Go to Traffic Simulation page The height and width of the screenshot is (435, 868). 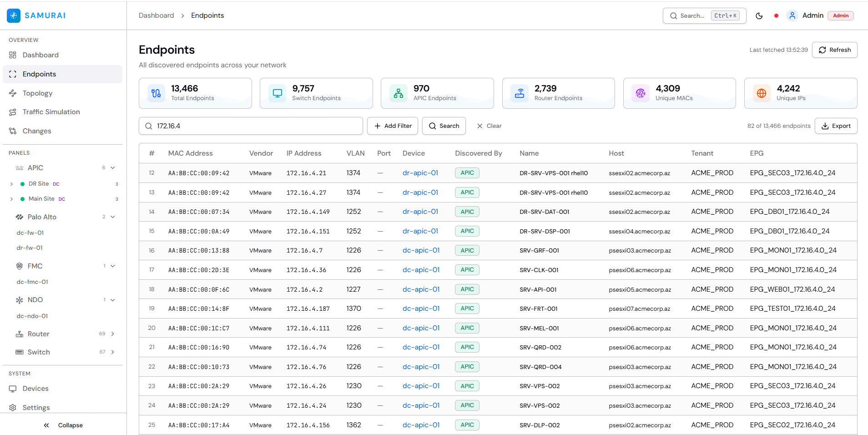pyautogui.click(x=51, y=112)
